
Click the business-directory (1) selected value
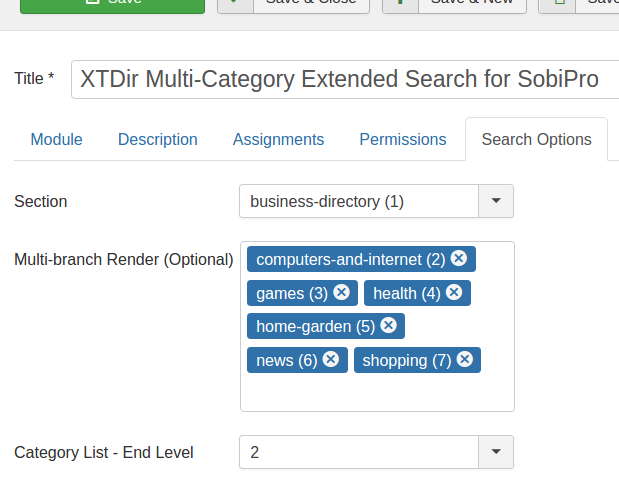[x=327, y=201]
